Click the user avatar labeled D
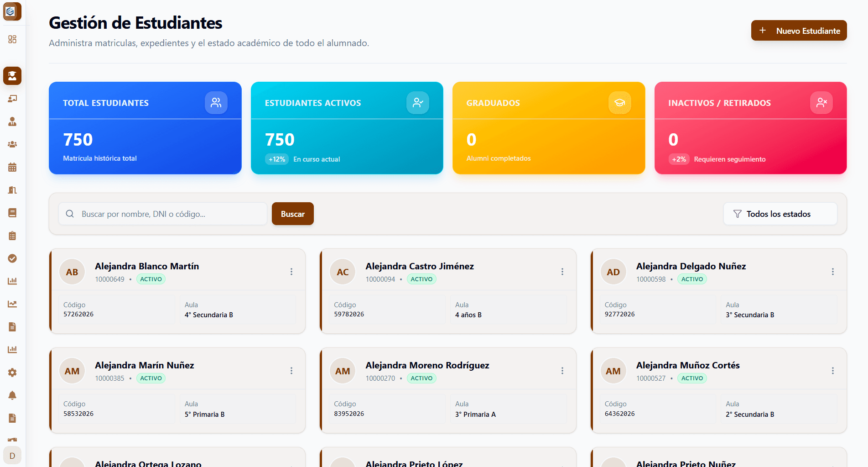 coord(12,456)
